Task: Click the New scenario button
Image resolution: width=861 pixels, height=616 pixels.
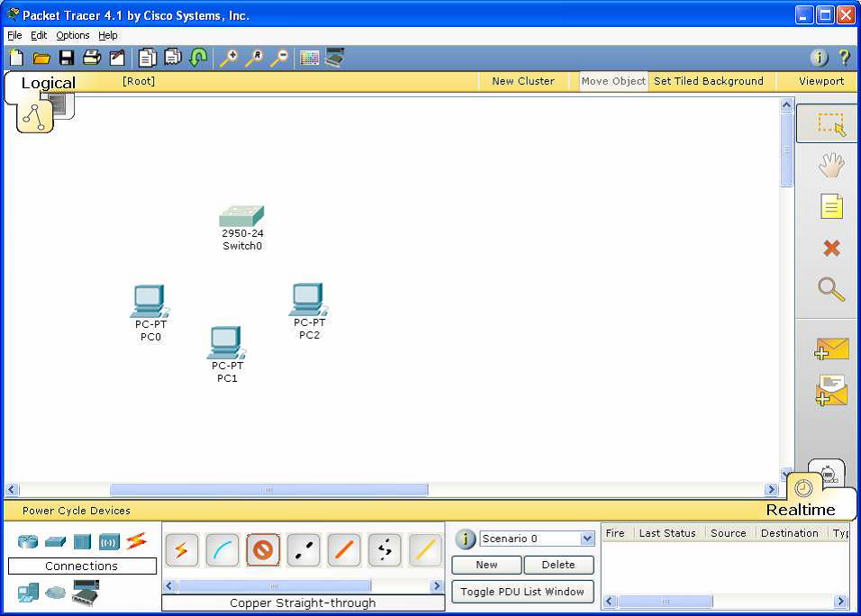Action: (x=486, y=565)
